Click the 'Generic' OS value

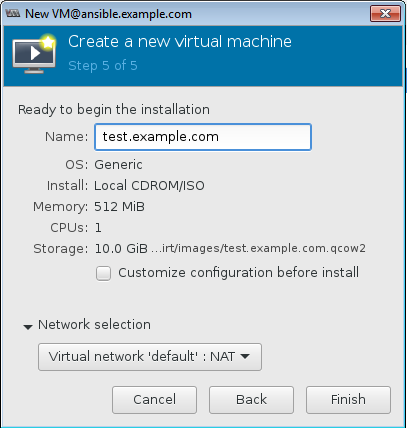point(118,165)
